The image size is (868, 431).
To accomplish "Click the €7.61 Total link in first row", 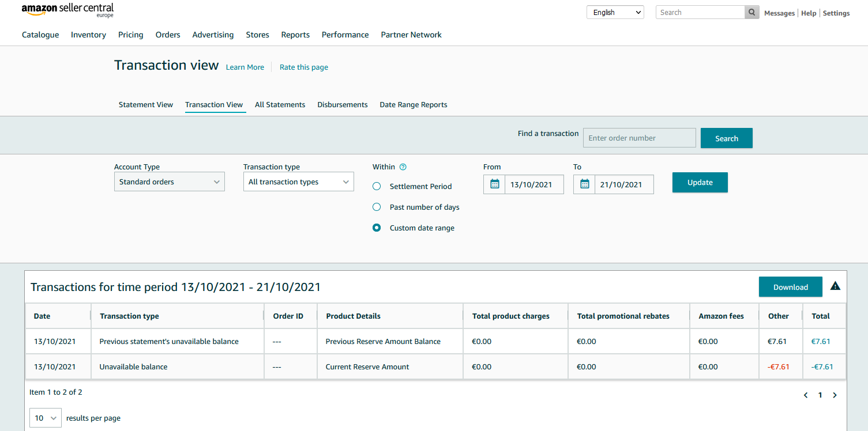I will tap(821, 341).
